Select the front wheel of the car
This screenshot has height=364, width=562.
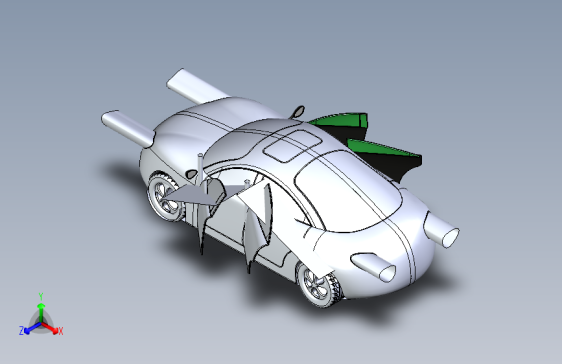coord(167,196)
